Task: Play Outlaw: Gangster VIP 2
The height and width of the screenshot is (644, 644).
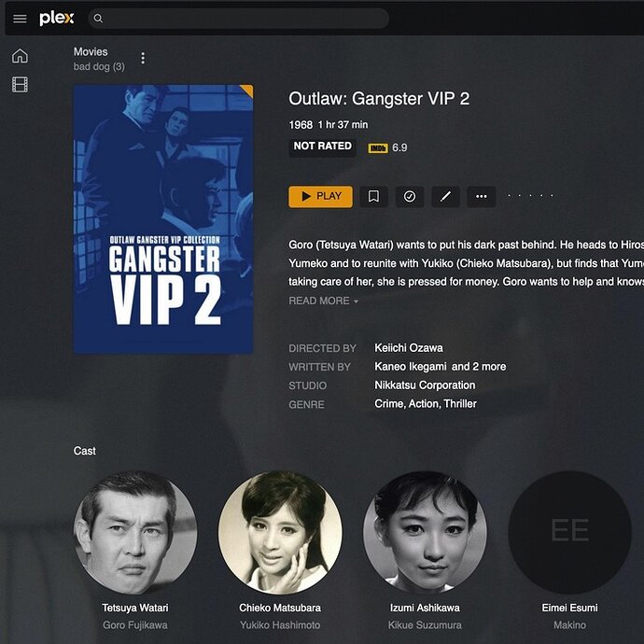Action: pos(320,196)
